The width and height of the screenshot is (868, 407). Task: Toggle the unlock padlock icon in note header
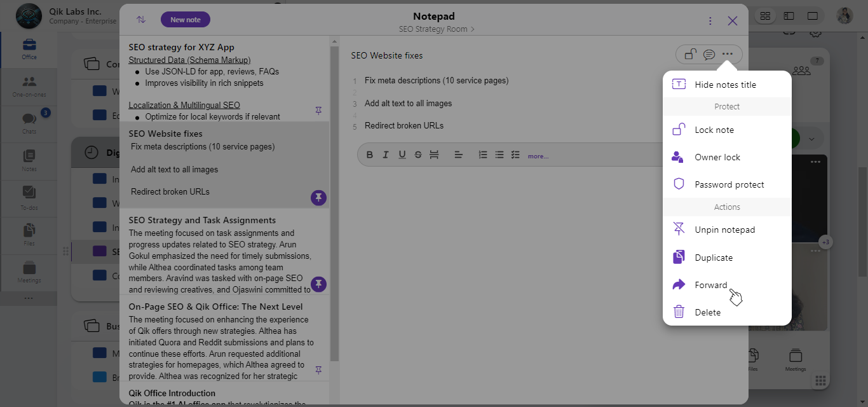point(690,55)
